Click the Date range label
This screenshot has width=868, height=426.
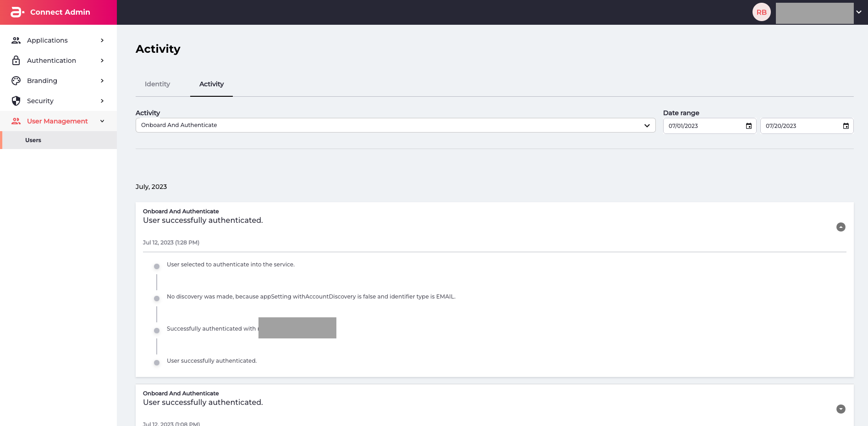tap(681, 113)
